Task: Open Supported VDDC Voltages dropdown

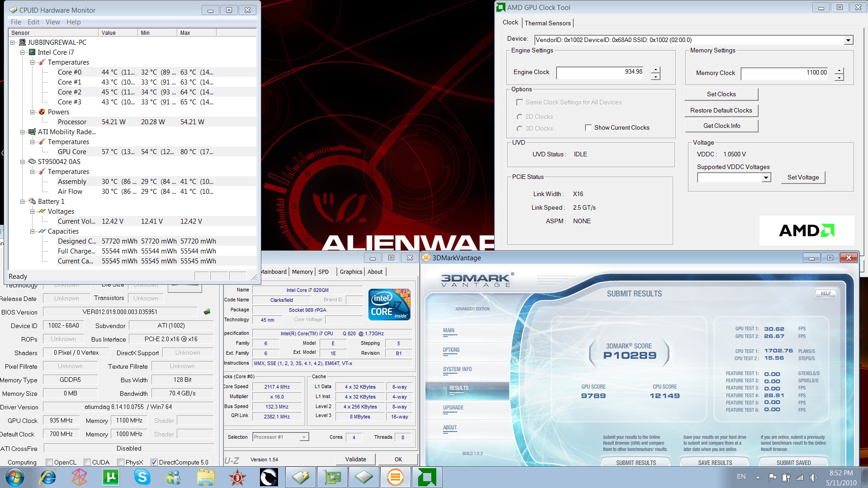Action: point(766,178)
